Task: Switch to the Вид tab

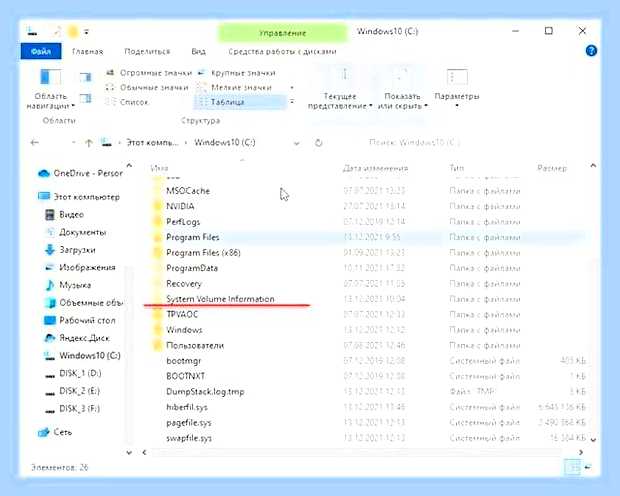Action: tap(198, 51)
